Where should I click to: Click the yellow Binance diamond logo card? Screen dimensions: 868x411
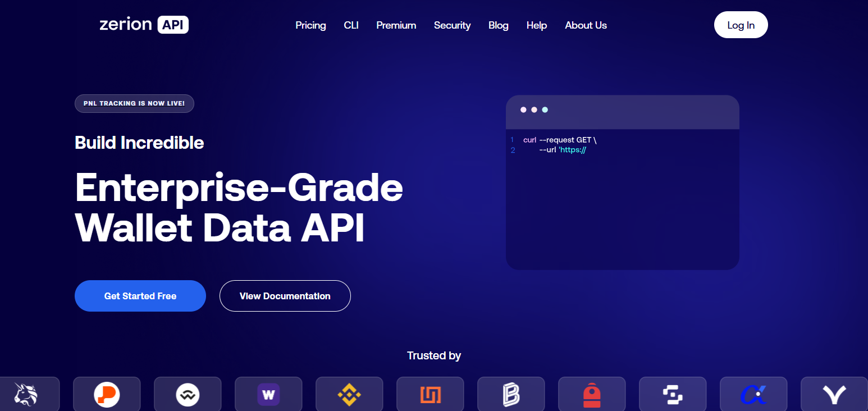[x=349, y=394]
